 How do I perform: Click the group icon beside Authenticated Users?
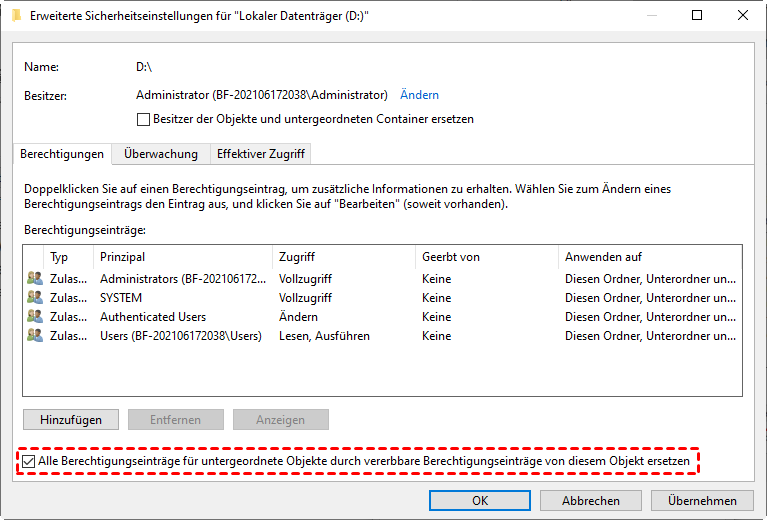point(35,317)
